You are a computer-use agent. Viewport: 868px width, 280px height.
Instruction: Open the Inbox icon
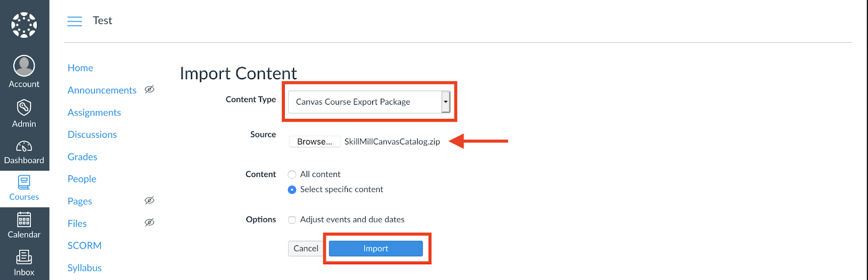[x=24, y=257]
